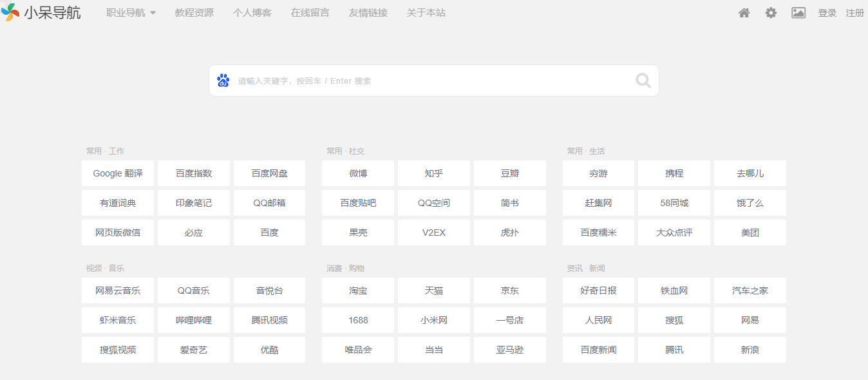Image resolution: width=868 pixels, height=380 pixels.
Task: Expand the 职业导航 dropdown menu
Action: coord(131,13)
